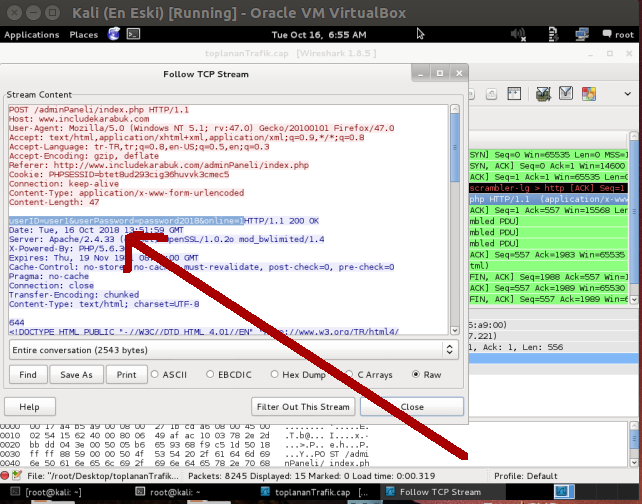The width and height of the screenshot is (642, 504).
Task: Select packet row 'php HTTP/1.1 (application/x-www'
Action: 548,199
